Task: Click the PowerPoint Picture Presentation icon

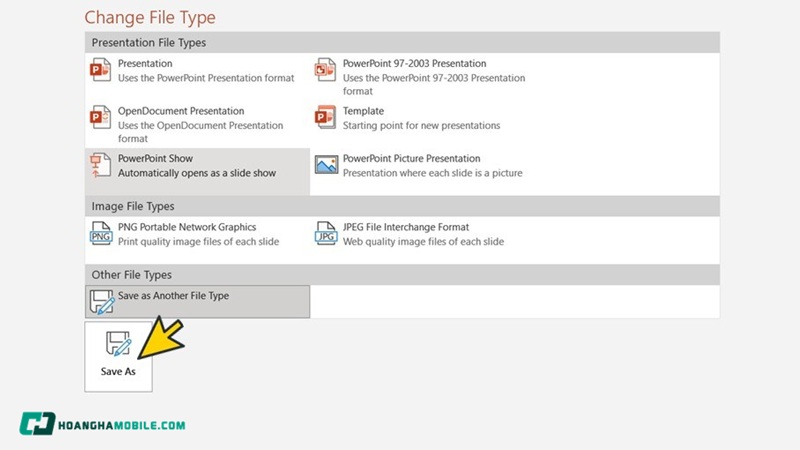Action: 326,165
